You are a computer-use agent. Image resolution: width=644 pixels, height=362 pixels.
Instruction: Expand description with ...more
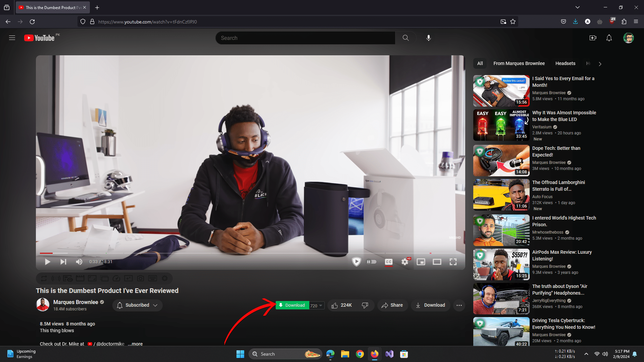click(x=135, y=344)
